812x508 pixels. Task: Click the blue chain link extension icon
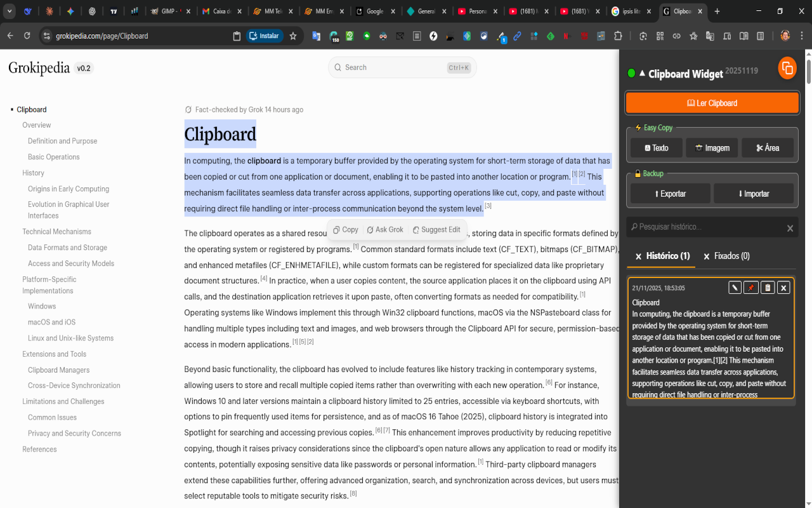pos(517,36)
